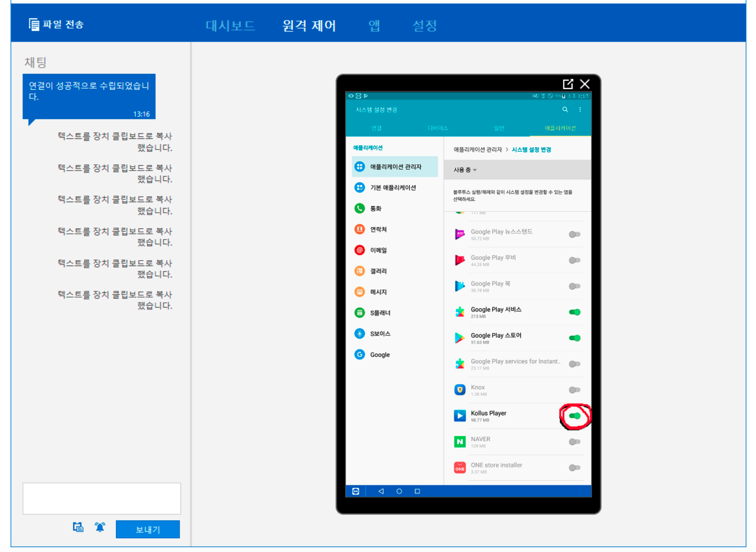This screenshot has height=552, width=756.
Task: Click the Google Play 스토어 app icon
Action: [460, 338]
